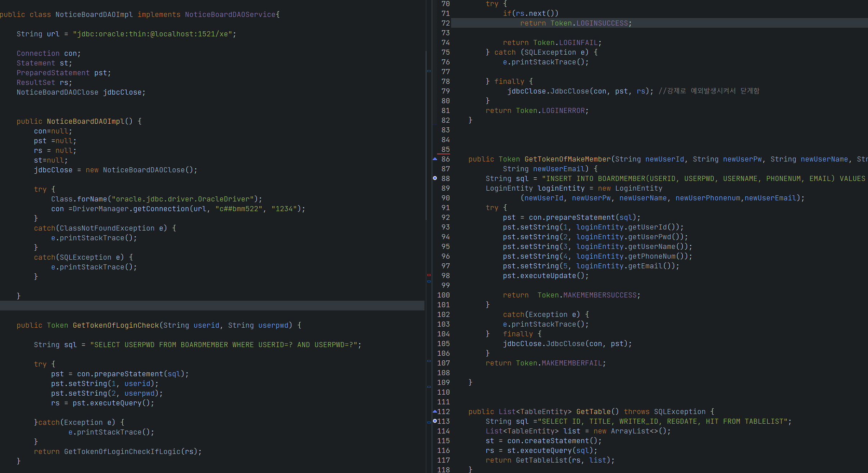Click the blue ruler mark beside line 113

click(429, 422)
